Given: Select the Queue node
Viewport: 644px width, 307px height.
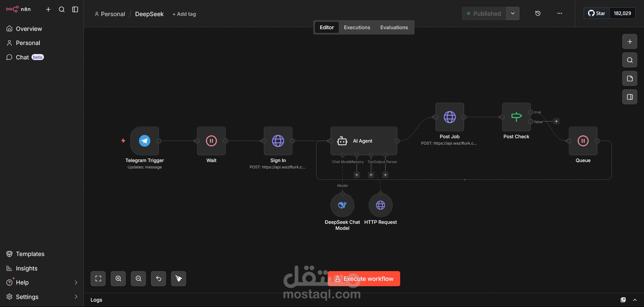Looking at the screenshot, I should (x=583, y=141).
